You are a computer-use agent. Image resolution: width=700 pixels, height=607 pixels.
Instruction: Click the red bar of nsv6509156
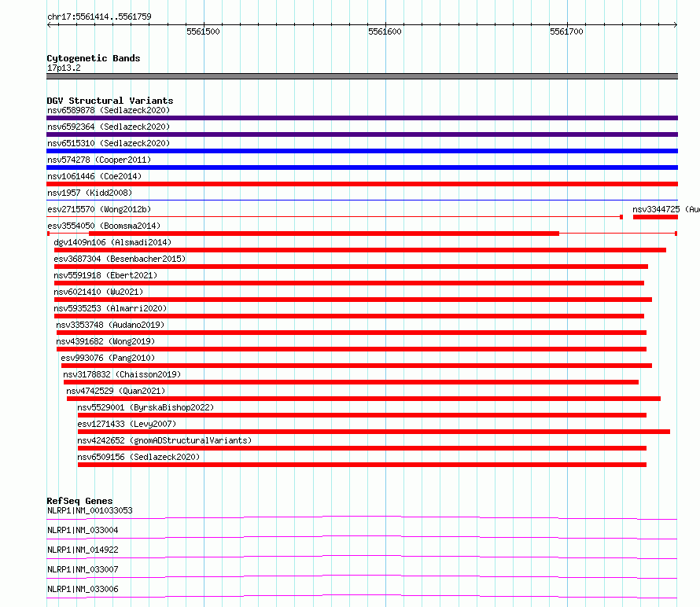point(362,465)
